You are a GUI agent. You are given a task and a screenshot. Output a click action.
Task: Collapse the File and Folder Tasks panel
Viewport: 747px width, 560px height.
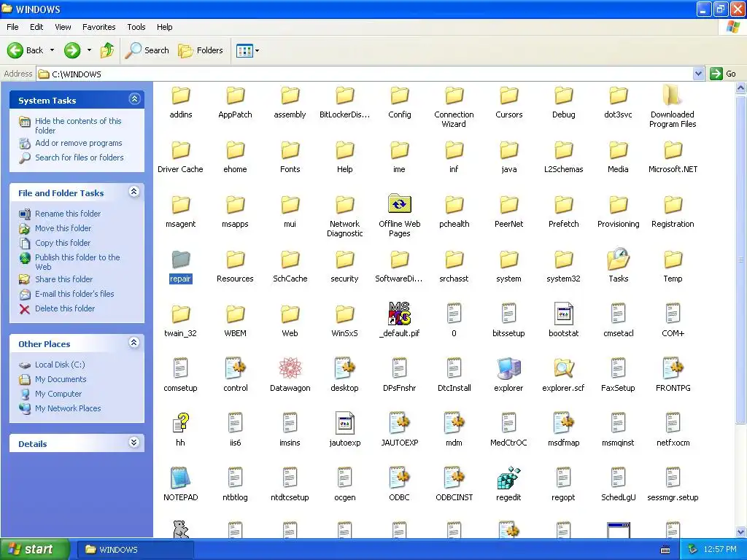tap(134, 192)
